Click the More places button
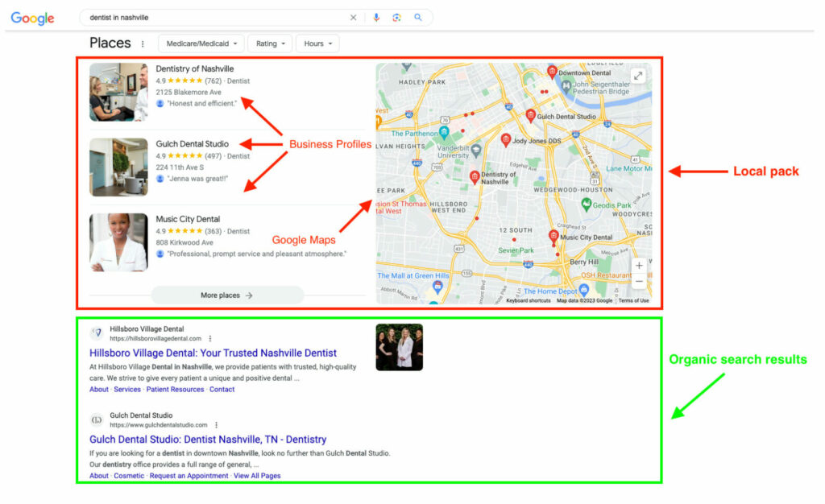825x504 pixels. [x=227, y=295]
